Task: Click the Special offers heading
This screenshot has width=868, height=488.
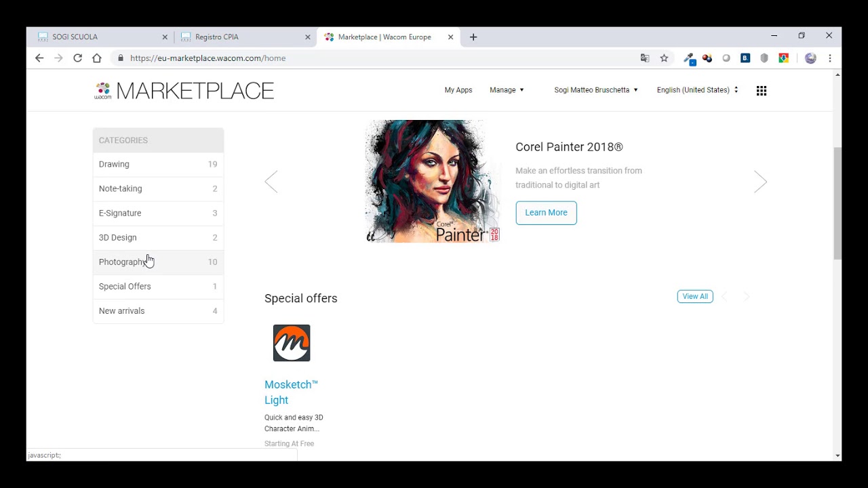Action: 301,298
